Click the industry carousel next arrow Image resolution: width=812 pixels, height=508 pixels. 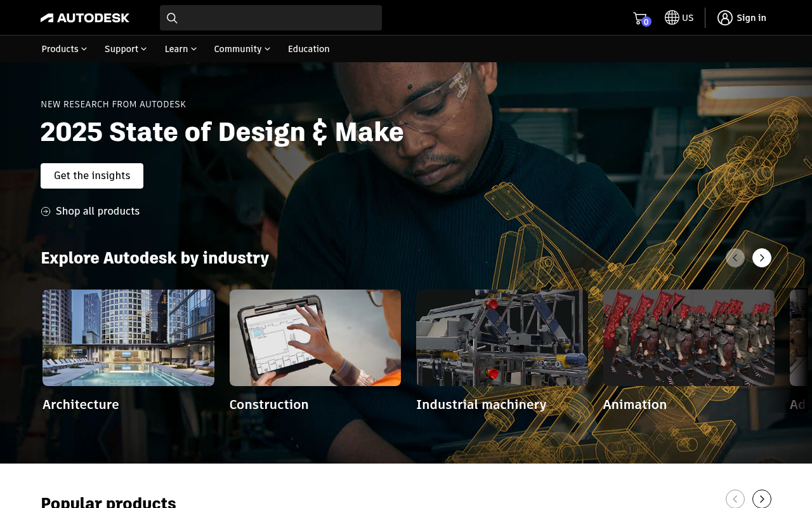(761, 258)
